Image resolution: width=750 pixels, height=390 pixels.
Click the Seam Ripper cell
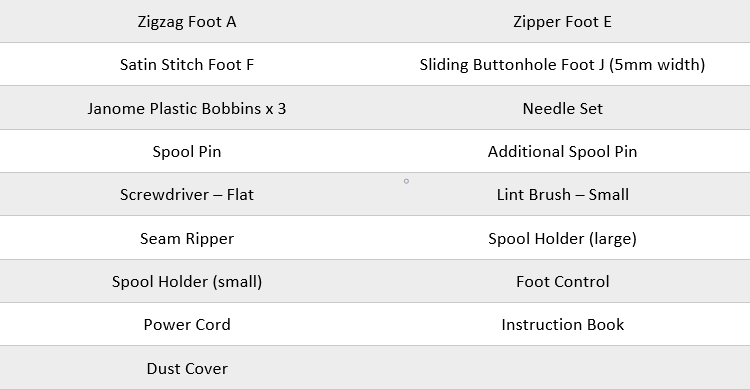(187, 239)
